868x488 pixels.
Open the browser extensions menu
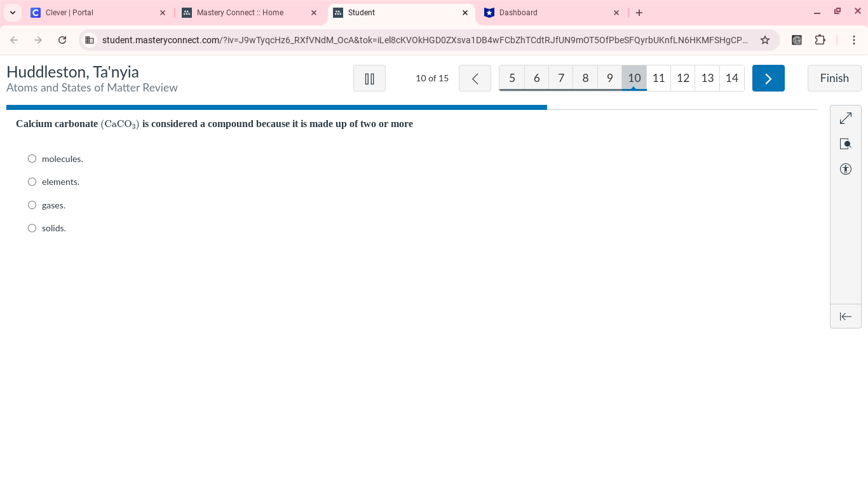[820, 40]
